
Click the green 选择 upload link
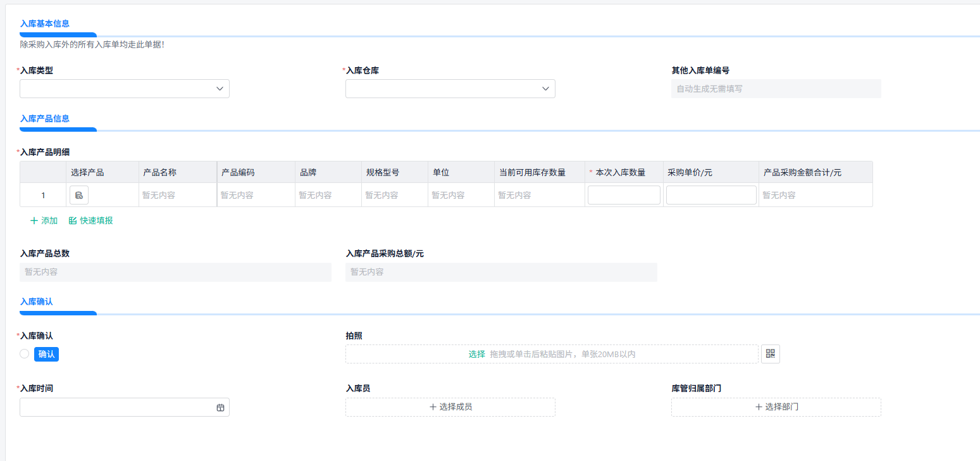tap(478, 354)
